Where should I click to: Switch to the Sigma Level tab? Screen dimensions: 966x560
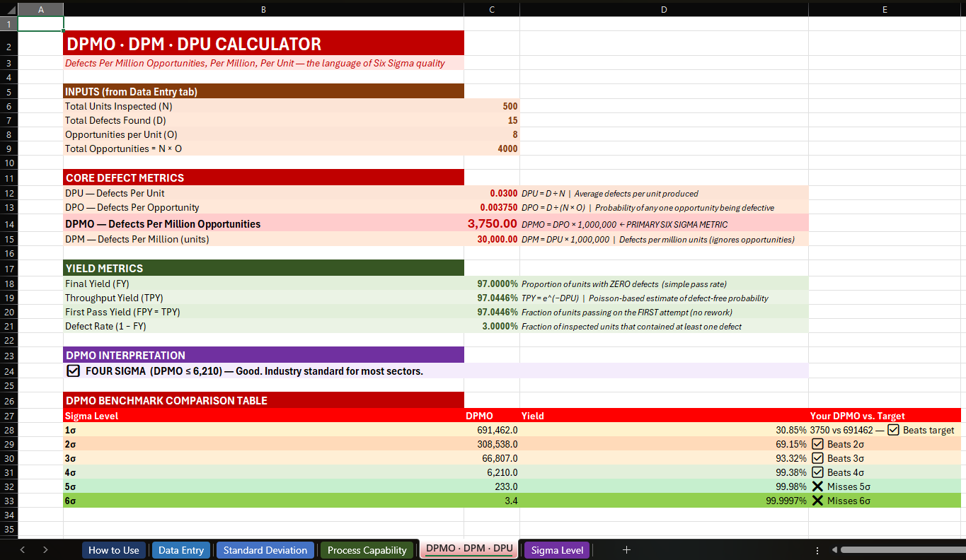tap(557, 549)
